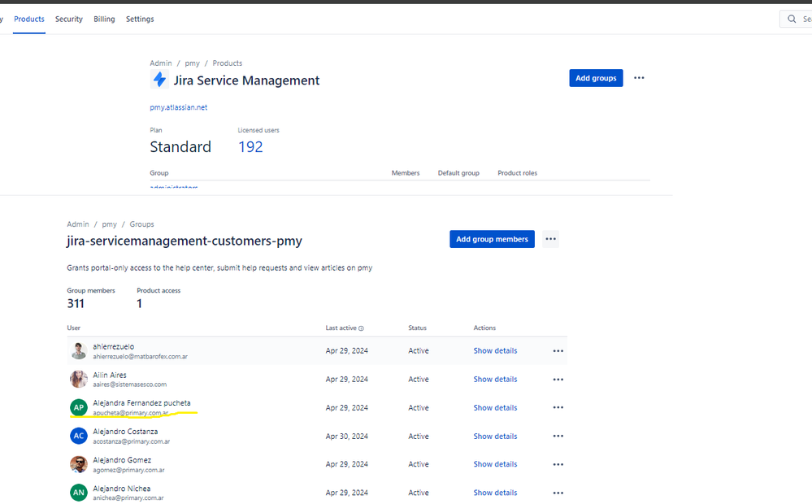Screen dimensions: 812x504
Task: Click the user name ahierrezuelo
Action: coord(114,346)
